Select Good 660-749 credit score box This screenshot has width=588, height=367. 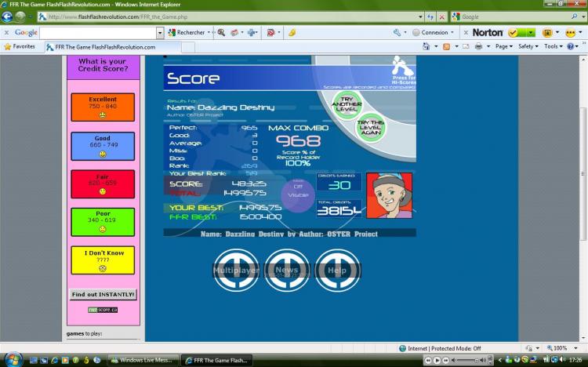tap(103, 147)
